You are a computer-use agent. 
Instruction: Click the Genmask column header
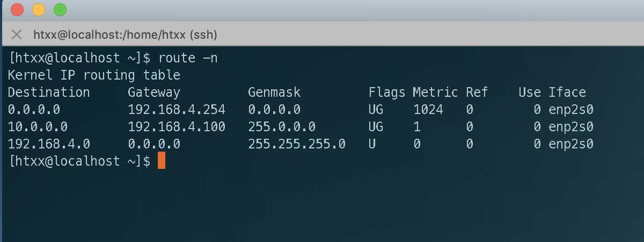pyautogui.click(x=274, y=92)
